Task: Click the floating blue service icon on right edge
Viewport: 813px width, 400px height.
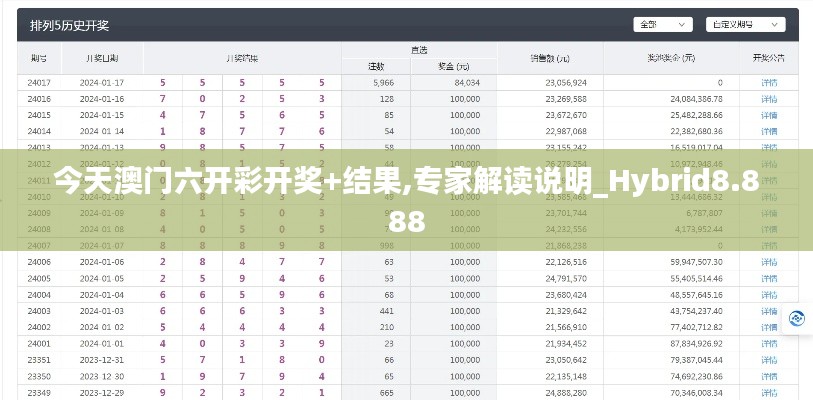Action: (798, 317)
